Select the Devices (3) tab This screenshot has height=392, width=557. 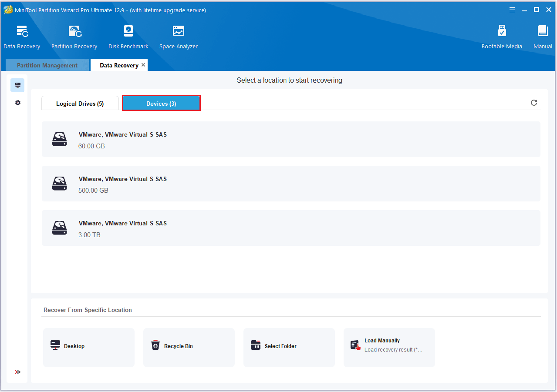(161, 103)
